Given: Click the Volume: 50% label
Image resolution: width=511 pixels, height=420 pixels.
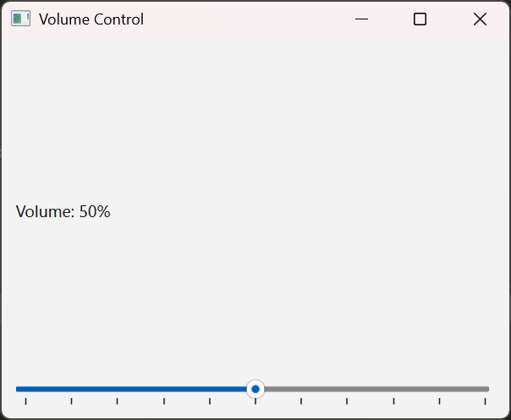Looking at the screenshot, I should point(63,211).
